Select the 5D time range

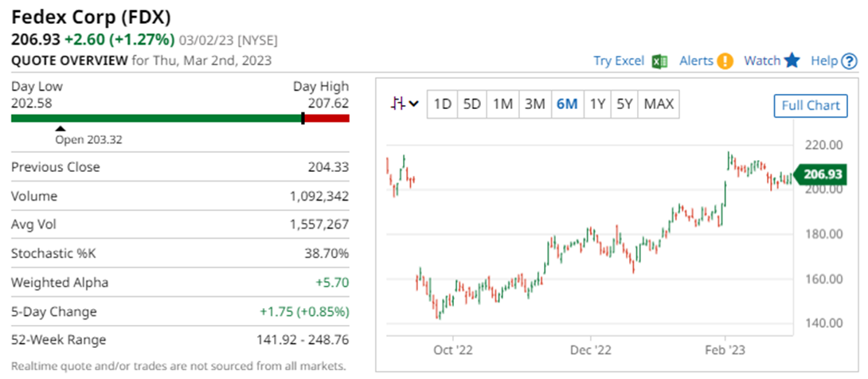(472, 104)
